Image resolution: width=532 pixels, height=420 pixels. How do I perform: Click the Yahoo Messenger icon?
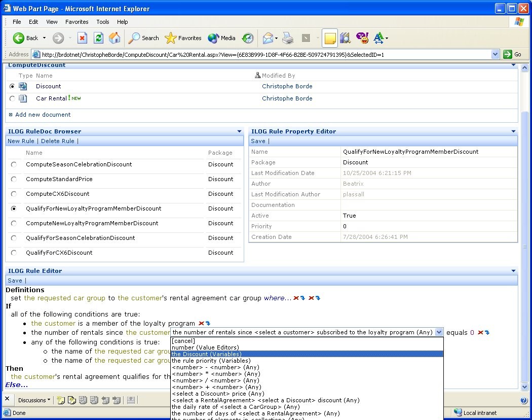click(362, 38)
